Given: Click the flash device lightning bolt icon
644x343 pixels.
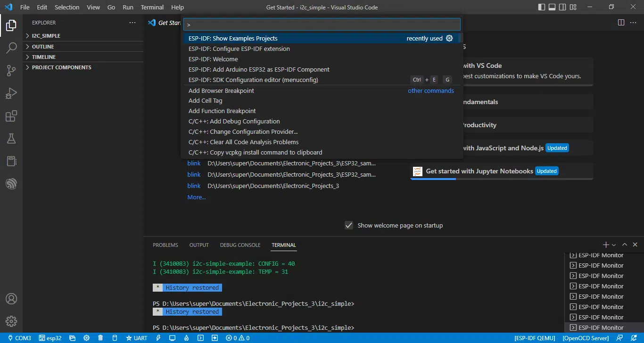Looking at the screenshot, I should coord(158,338).
